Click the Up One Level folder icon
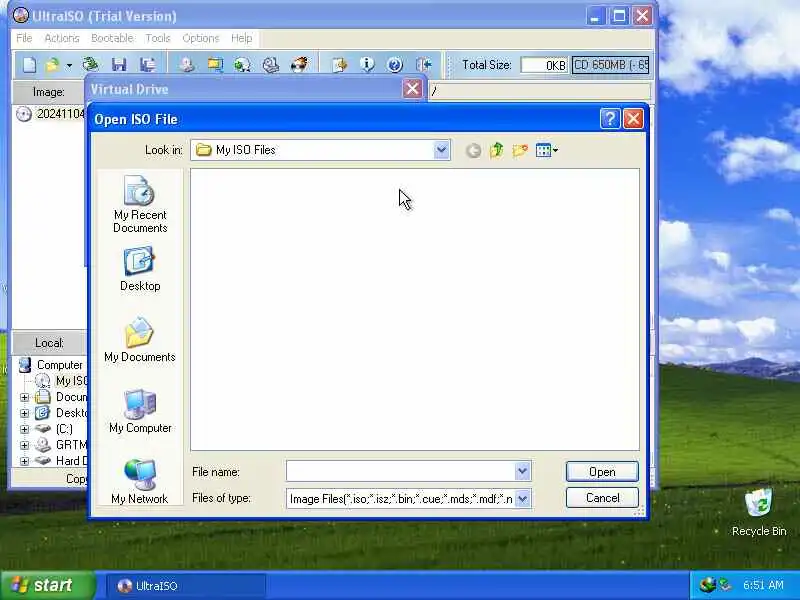Viewport: 800px width, 600px height. coord(496,150)
